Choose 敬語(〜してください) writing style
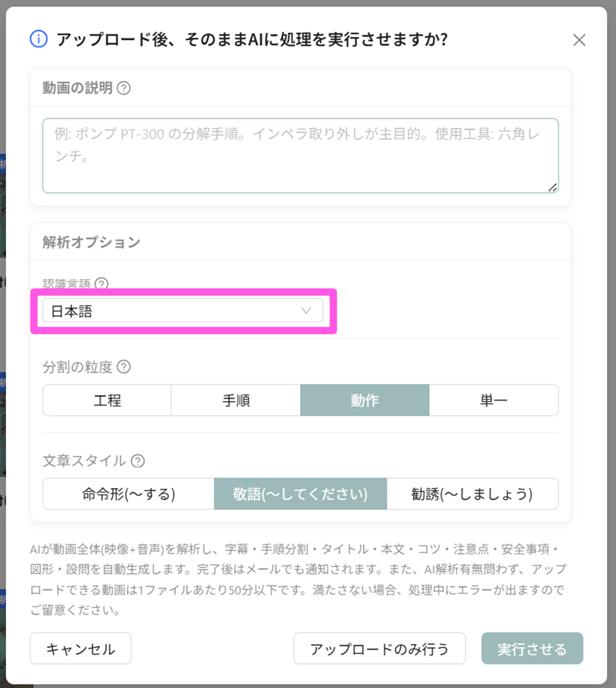The width and height of the screenshot is (616, 688). coord(300,494)
